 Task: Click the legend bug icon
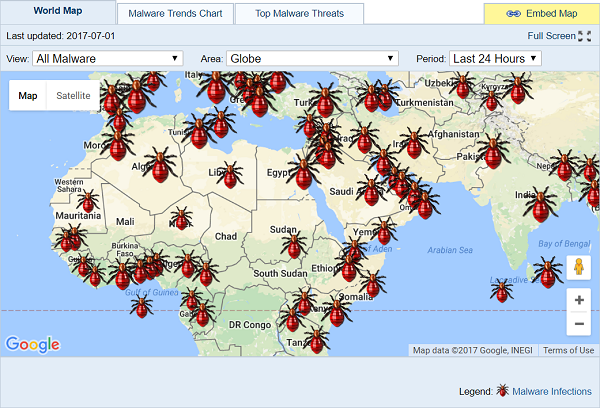(x=502, y=391)
